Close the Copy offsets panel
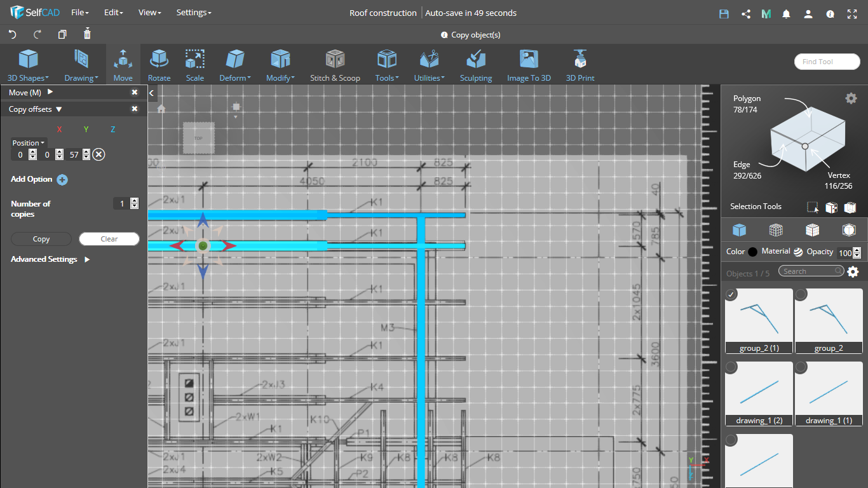Screen dimensions: 868x488 (x=135, y=109)
